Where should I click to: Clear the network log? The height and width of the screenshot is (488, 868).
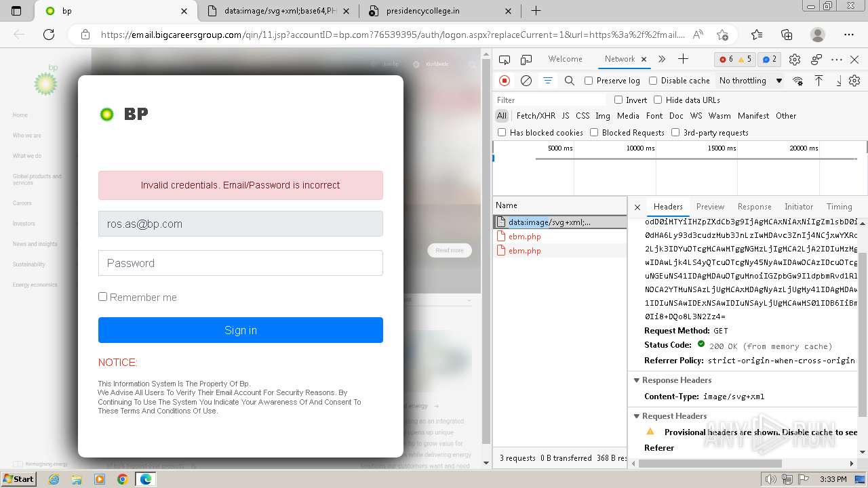[526, 81]
